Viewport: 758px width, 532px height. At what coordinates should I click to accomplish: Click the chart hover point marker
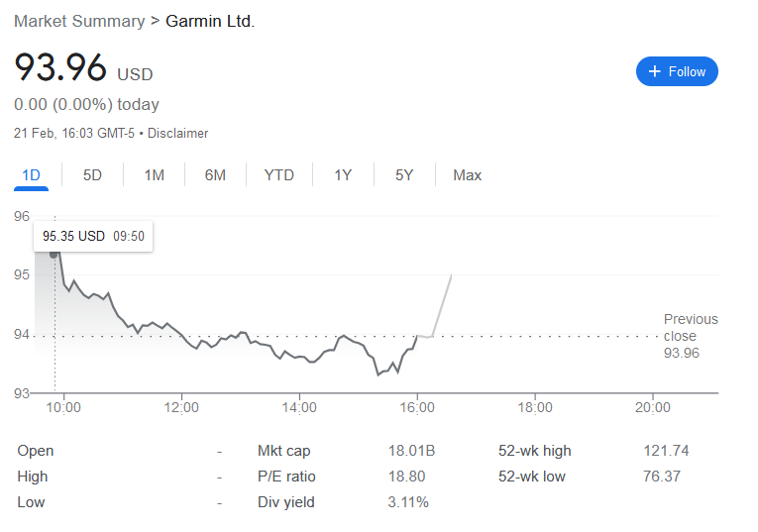pos(54,255)
